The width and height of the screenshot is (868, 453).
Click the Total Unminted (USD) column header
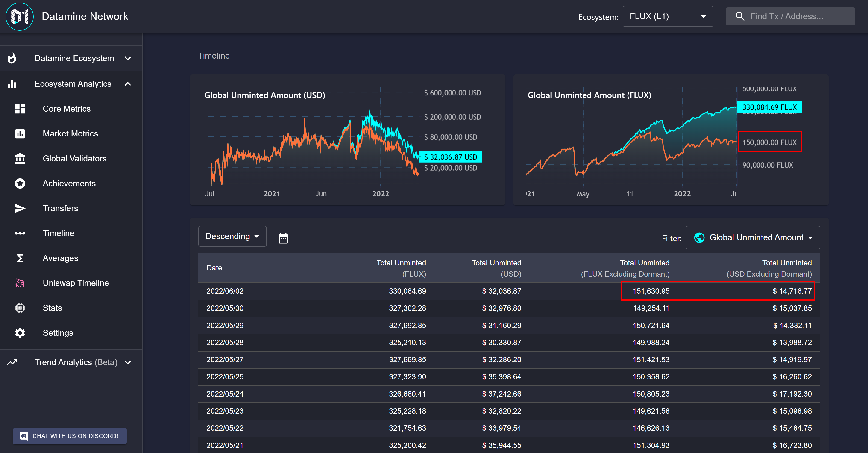point(496,268)
